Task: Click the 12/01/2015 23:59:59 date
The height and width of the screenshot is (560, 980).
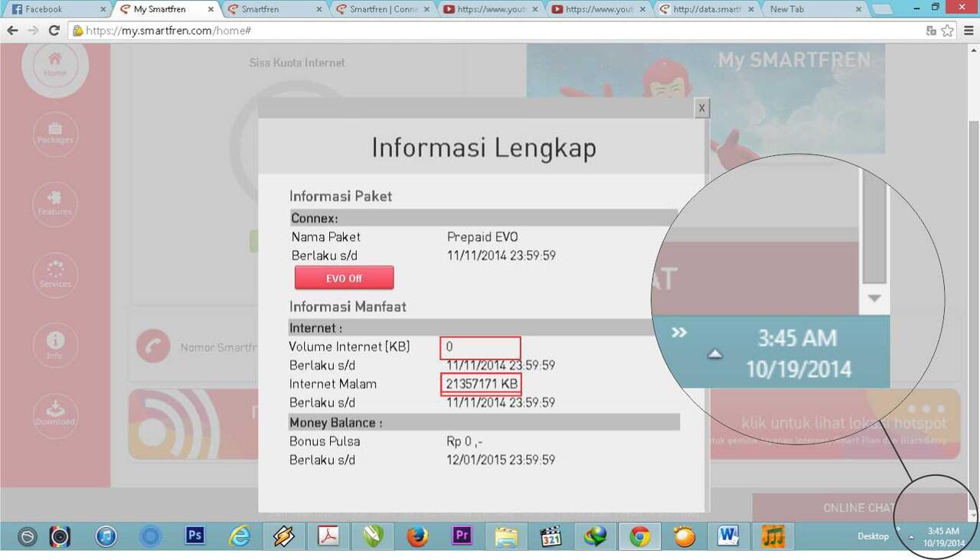Action: pyautogui.click(x=501, y=460)
